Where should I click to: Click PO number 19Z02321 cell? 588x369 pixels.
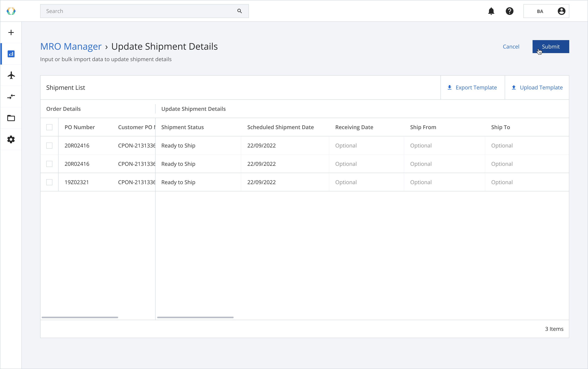[77, 182]
